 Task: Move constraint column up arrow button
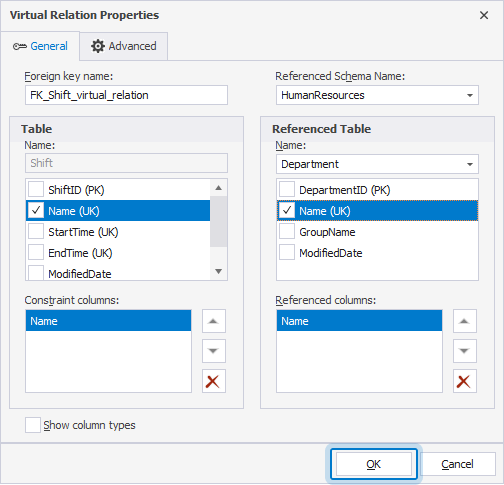(x=214, y=321)
